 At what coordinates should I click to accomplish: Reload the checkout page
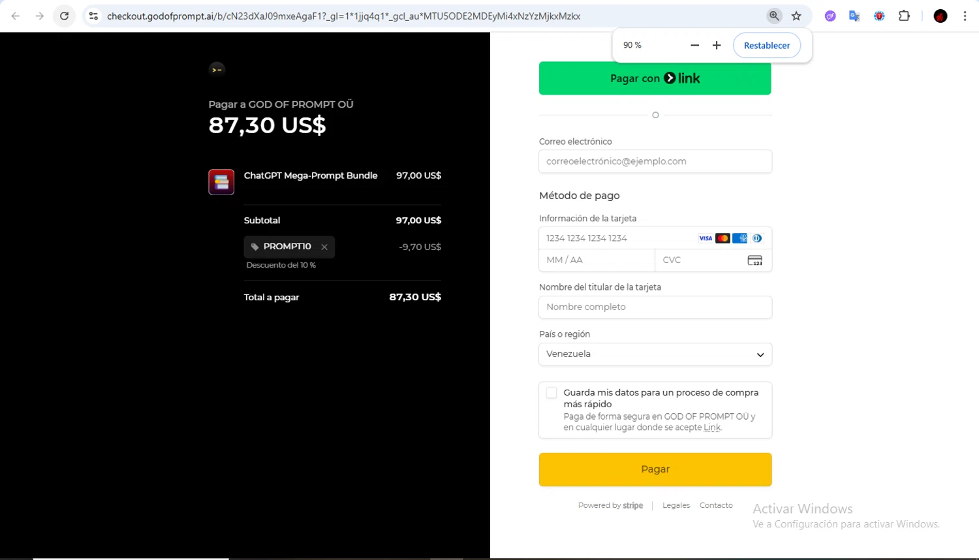(x=64, y=16)
